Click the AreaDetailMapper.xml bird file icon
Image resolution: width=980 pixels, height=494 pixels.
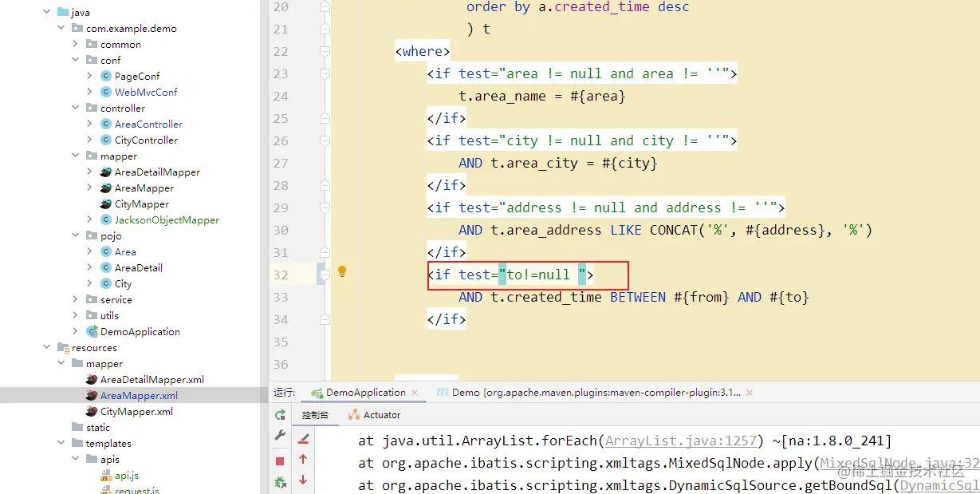pyautogui.click(x=92, y=380)
